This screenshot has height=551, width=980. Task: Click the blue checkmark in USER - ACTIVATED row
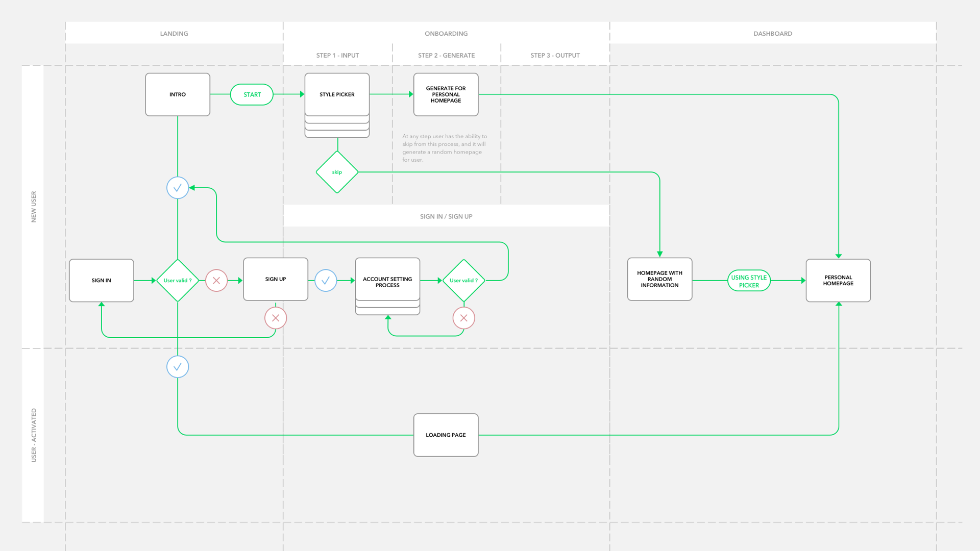(x=178, y=367)
